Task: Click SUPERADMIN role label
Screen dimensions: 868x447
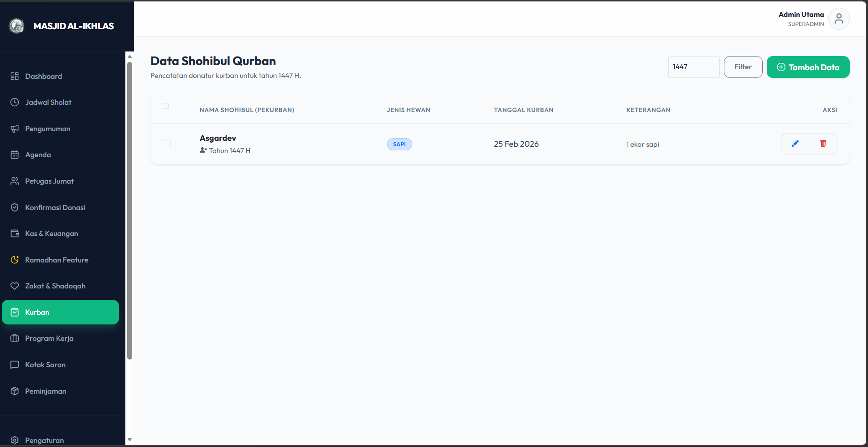Action: 806,24
